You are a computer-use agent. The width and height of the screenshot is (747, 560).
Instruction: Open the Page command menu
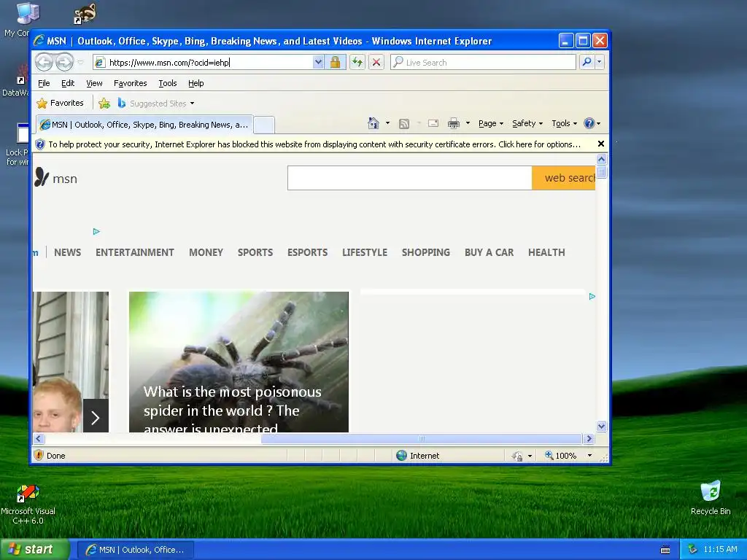491,123
